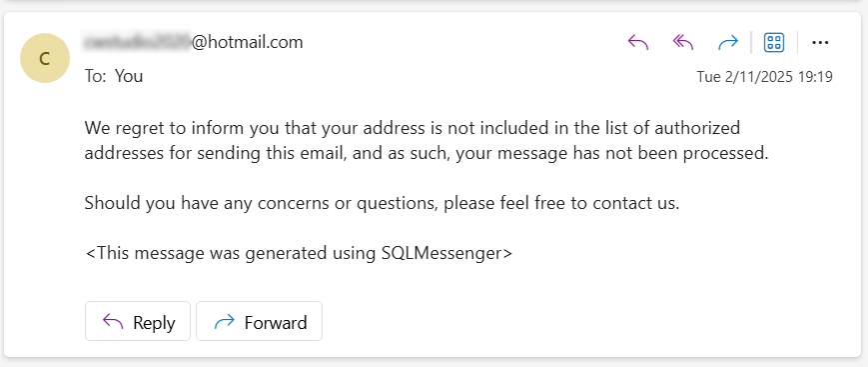Click purple arrow inside bottom Reply button
Screen dimensions: 868x367
113,321
